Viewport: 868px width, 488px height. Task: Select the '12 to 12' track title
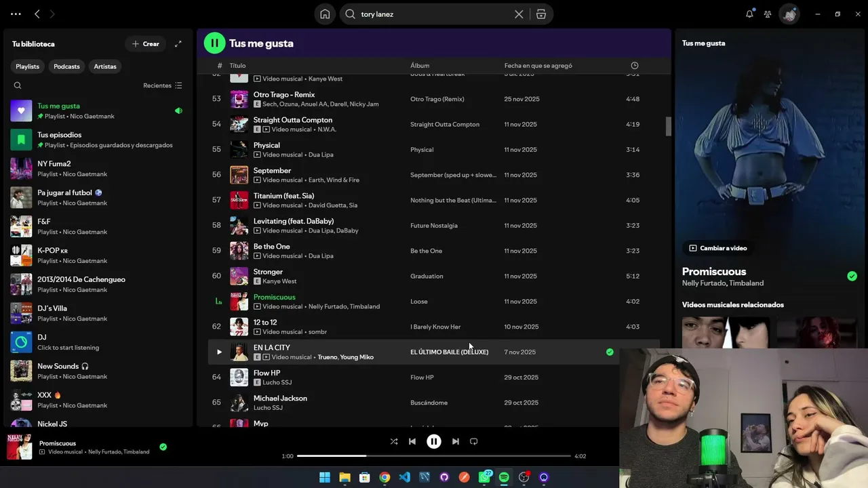[x=265, y=323]
